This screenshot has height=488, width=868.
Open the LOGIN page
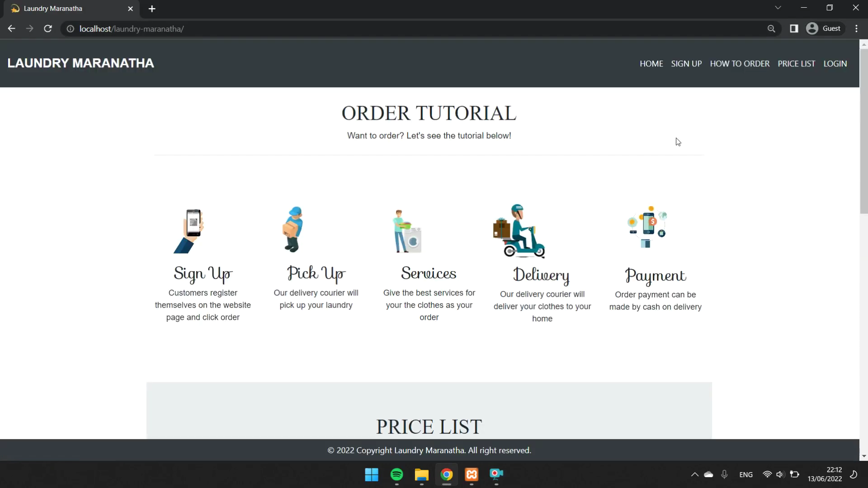(835, 63)
